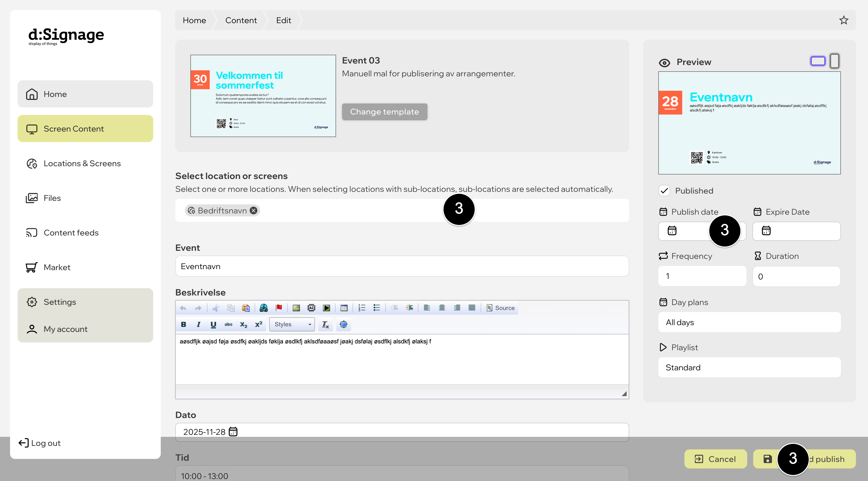Click the Edit breadcrumb
Viewport: 868px width, 481px height.
click(x=284, y=20)
